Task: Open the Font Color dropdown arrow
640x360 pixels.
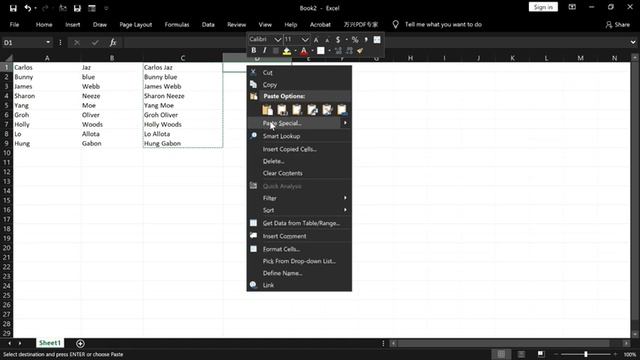Action: [312, 51]
